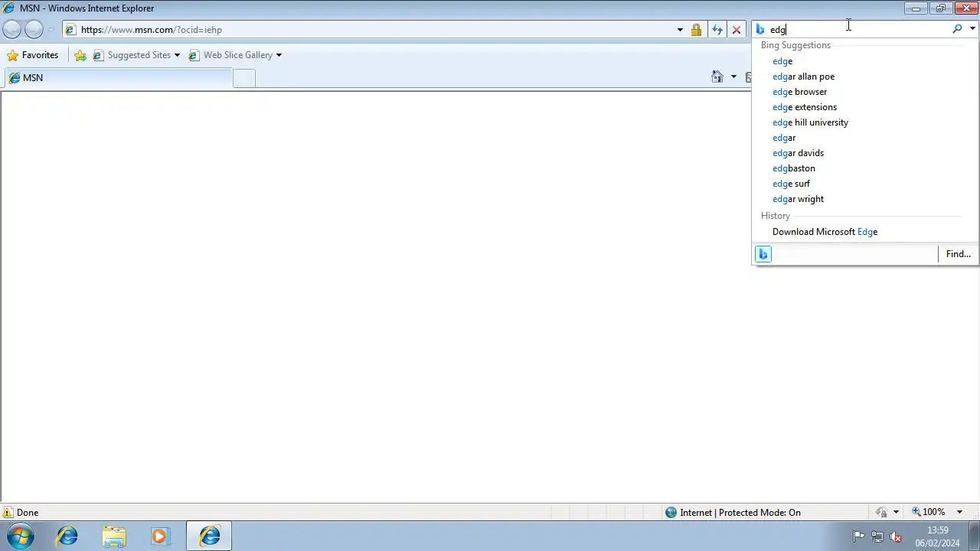Click 'Internet | Protected Mode: On' status text
The image size is (980, 551).
[740, 513]
